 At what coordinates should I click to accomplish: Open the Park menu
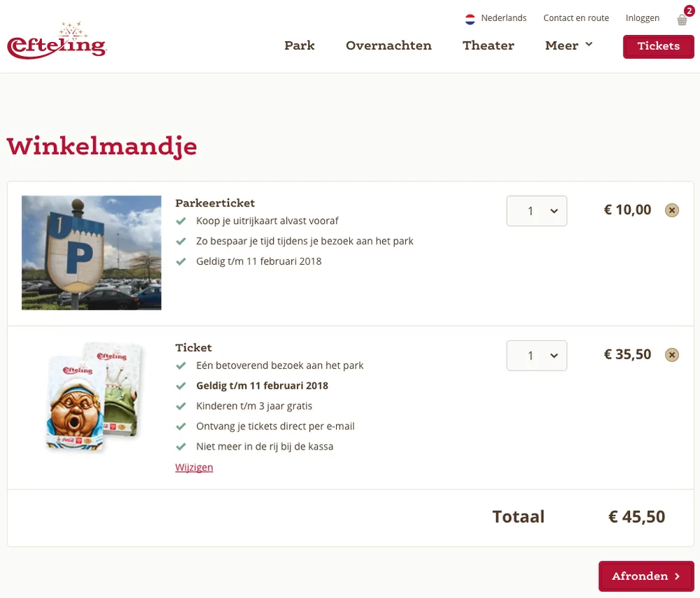[300, 45]
